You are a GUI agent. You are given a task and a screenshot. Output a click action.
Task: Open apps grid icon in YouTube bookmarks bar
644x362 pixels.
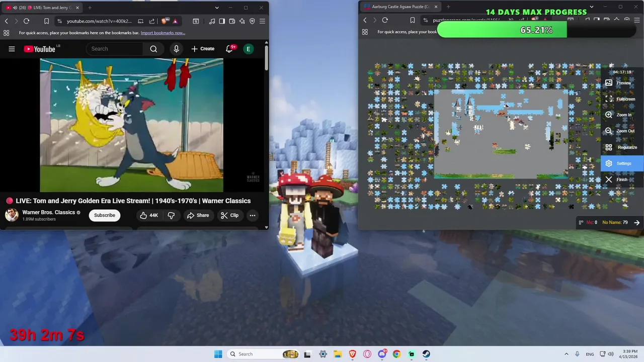point(7,33)
